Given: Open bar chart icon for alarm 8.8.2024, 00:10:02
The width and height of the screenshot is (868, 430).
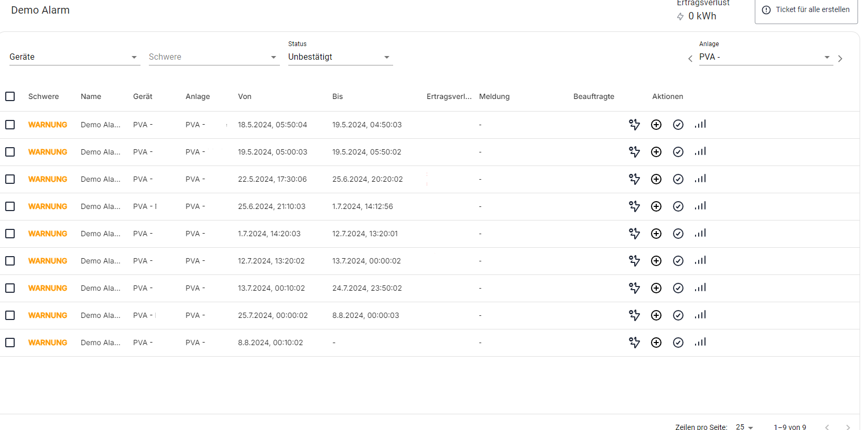Looking at the screenshot, I should tap(700, 343).
